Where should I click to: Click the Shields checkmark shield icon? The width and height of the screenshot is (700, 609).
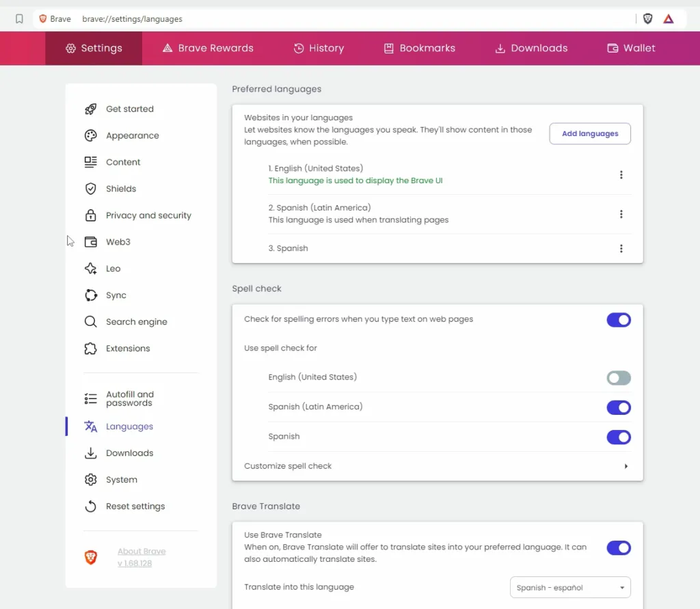tap(91, 189)
